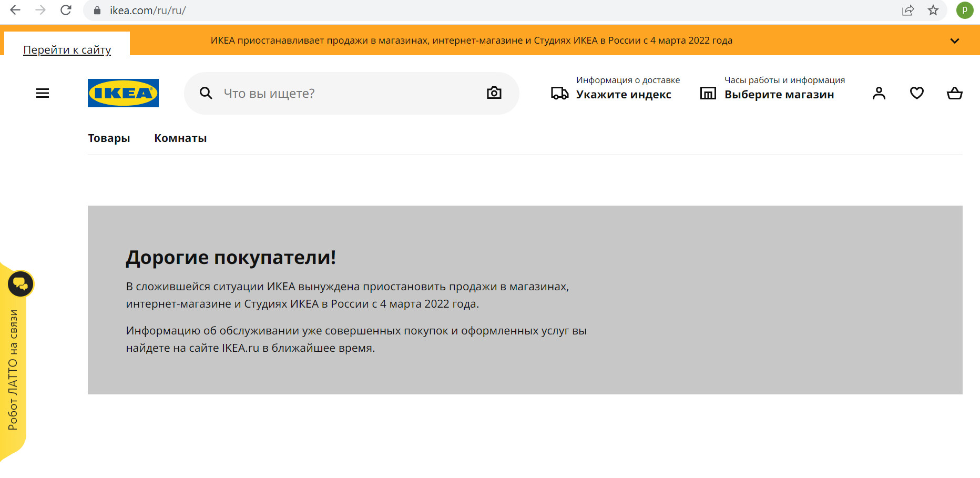Image resolution: width=980 pixels, height=478 pixels.
Task: Open the hamburger menu
Action: (43, 93)
